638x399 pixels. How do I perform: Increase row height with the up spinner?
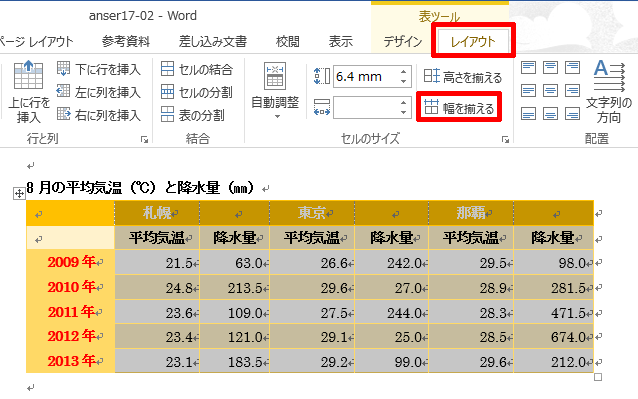click(x=403, y=72)
